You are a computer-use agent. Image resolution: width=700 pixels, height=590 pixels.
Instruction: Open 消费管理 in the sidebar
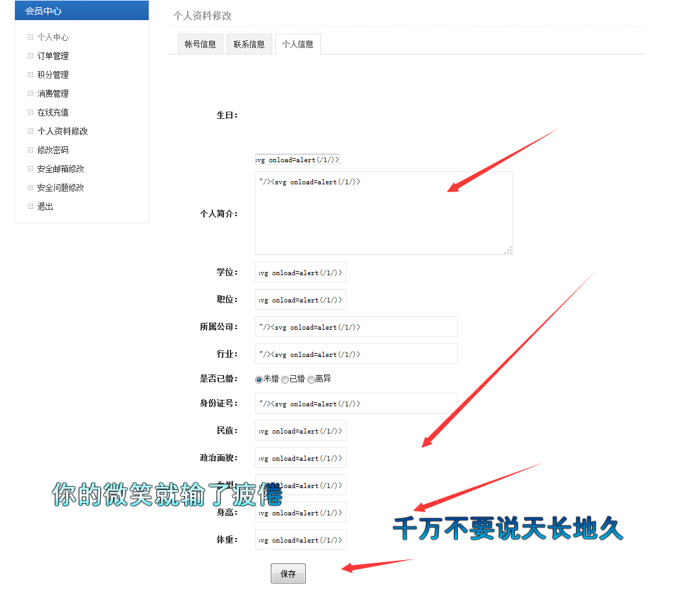point(53,93)
